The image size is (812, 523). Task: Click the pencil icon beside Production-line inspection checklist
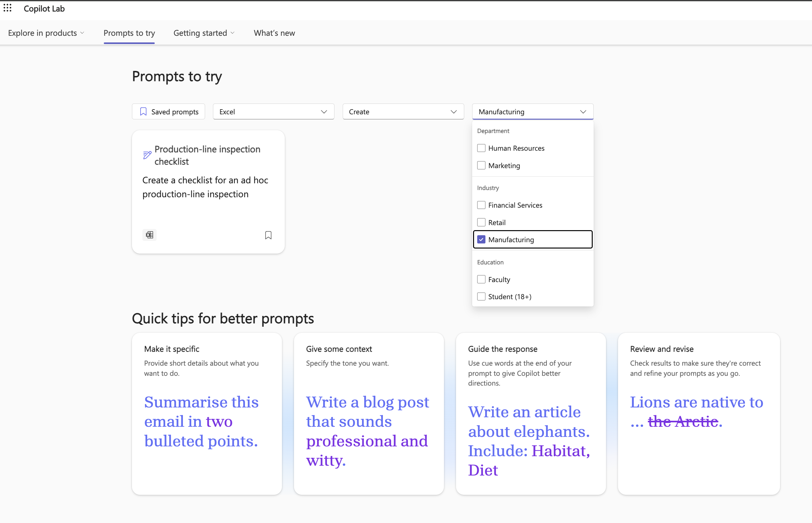[147, 155]
